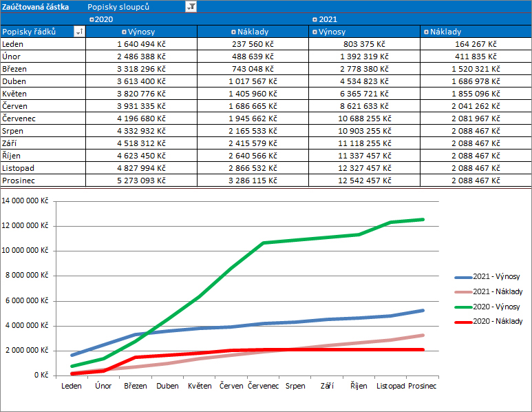This screenshot has height=412, width=532.
Task: Select the Červen row label
Action: (43, 106)
